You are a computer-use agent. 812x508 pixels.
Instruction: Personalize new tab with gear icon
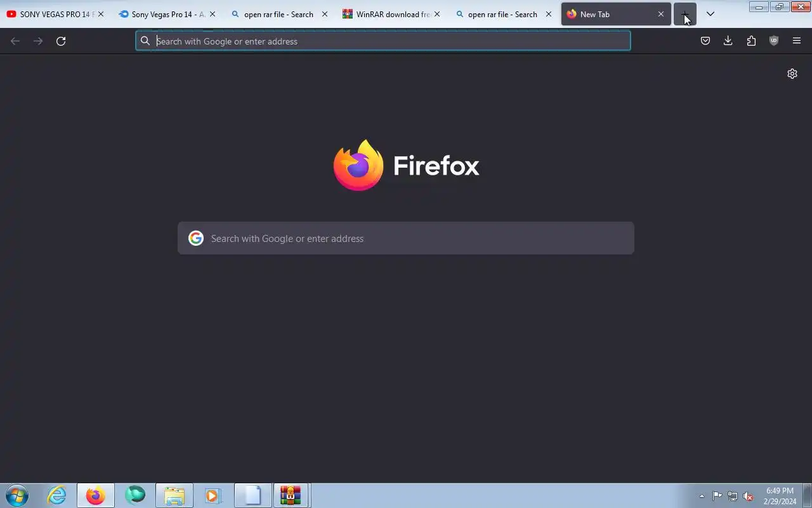[792, 74]
